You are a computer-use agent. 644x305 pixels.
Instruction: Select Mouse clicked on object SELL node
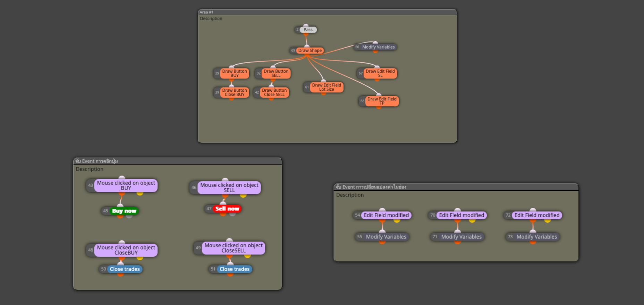[229, 188]
